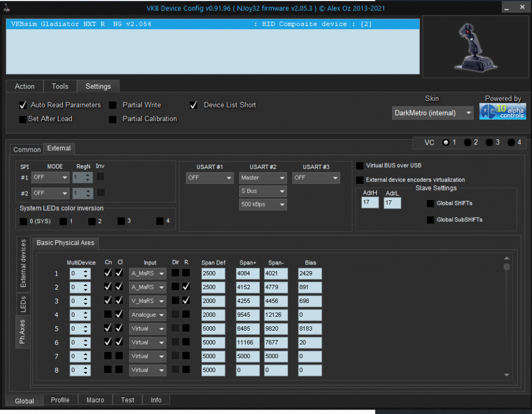The width and height of the screenshot is (532, 414).
Task: Enable Set After Load
Action: 23,119
